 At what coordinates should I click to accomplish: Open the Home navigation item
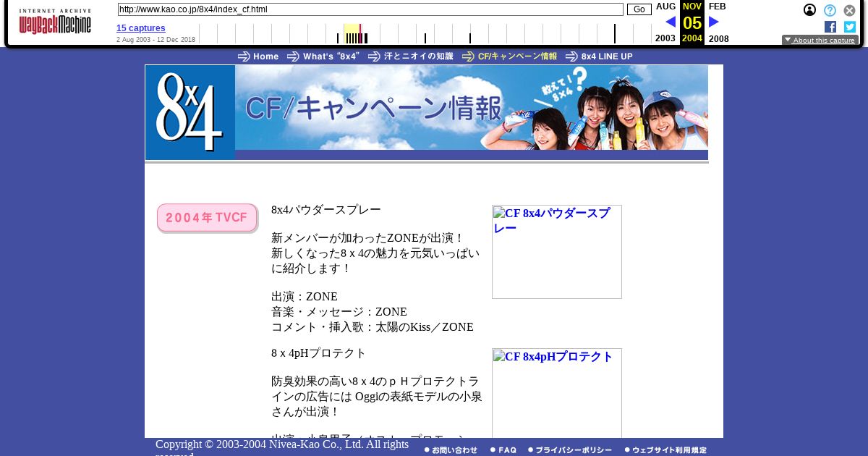pos(258,56)
